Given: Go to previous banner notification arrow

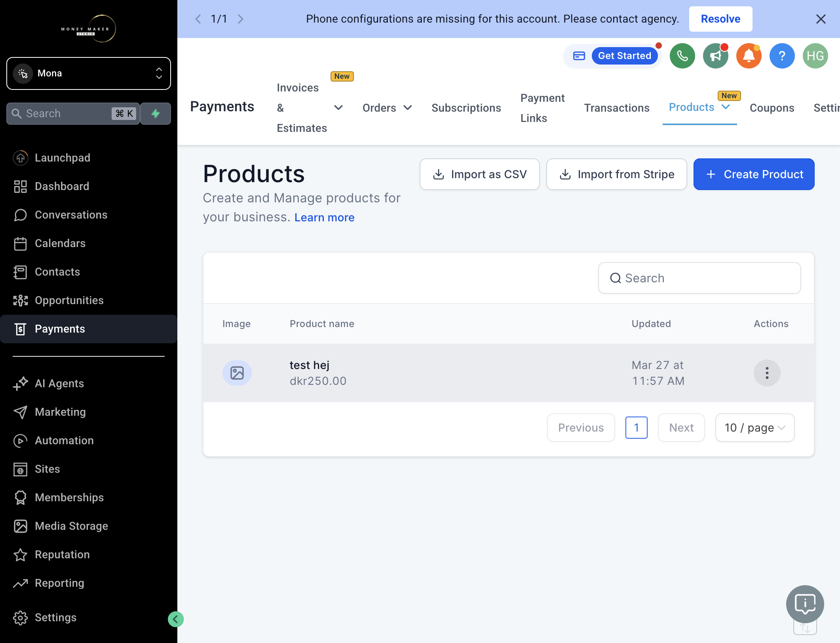Looking at the screenshot, I should [x=198, y=19].
